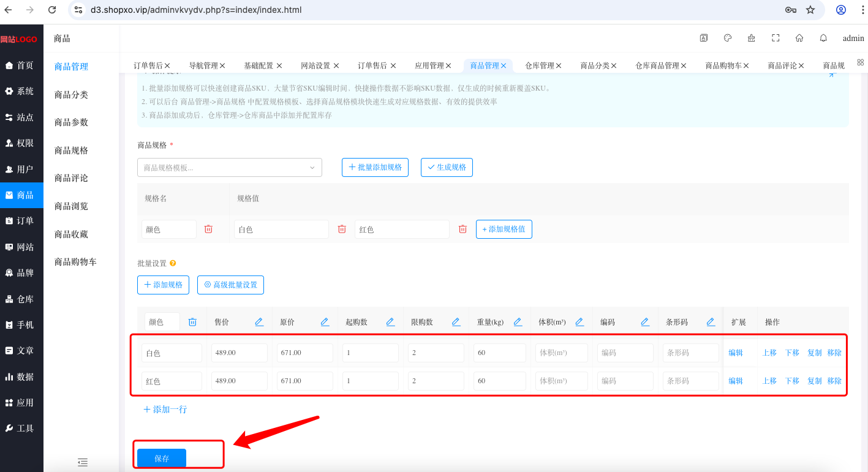Click 添加一行 below the table
This screenshot has width=868, height=472.
point(165,410)
